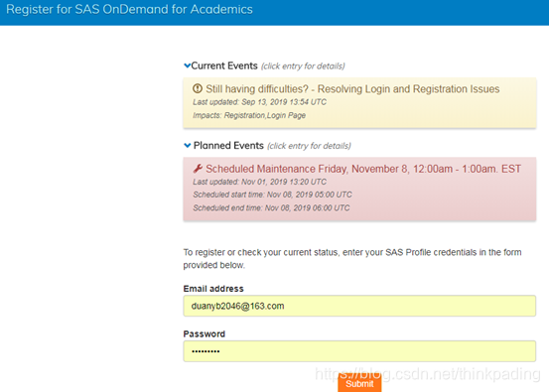Screen dimensions: 549x392
Task: Click the Current Events heading
Action: (224, 65)
